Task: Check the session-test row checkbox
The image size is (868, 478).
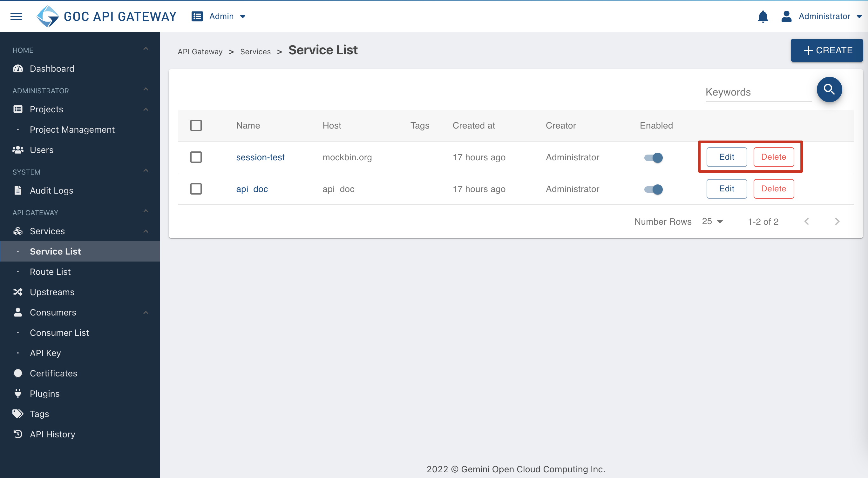Action: 196,157
